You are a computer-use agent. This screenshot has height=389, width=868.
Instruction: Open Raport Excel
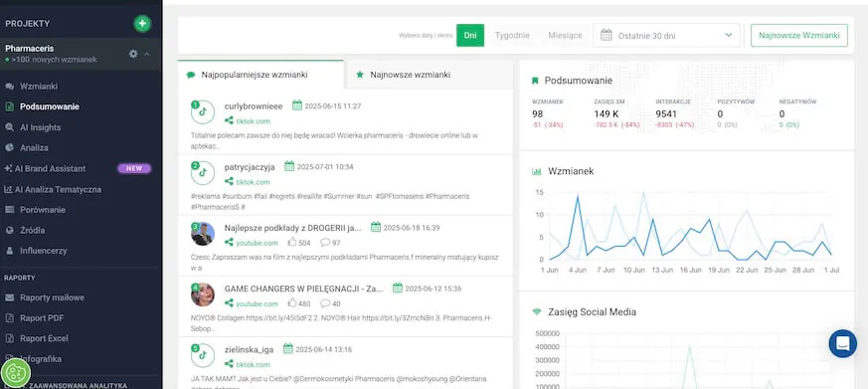[x=45, y=338]
